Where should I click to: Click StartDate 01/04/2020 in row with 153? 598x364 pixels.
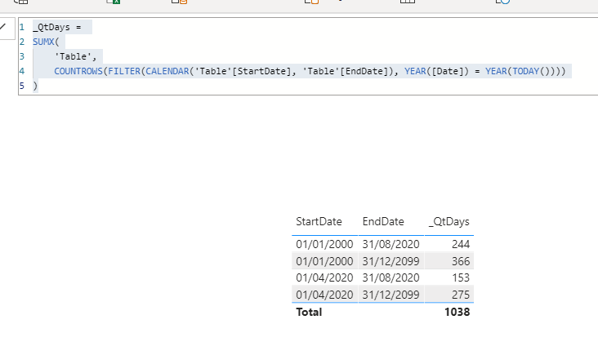[324, 277]
